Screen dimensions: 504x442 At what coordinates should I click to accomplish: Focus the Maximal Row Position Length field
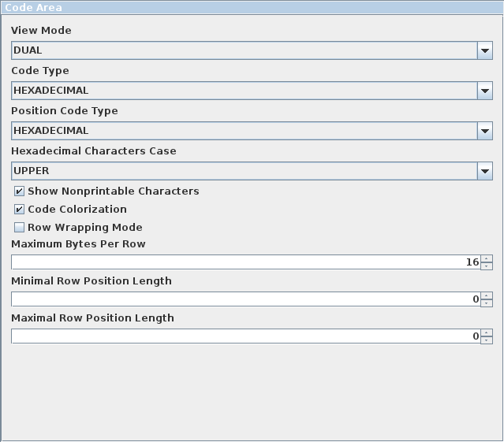246,336
